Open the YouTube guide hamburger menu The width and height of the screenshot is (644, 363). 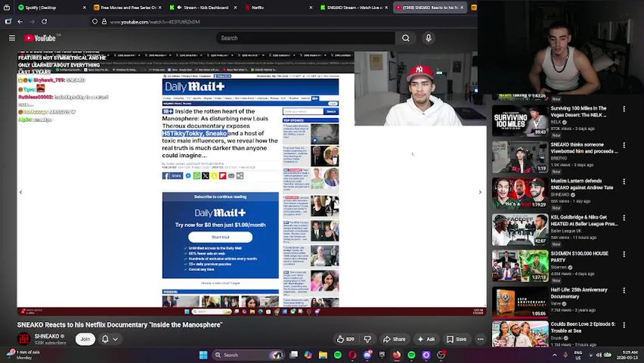point(12,38)
